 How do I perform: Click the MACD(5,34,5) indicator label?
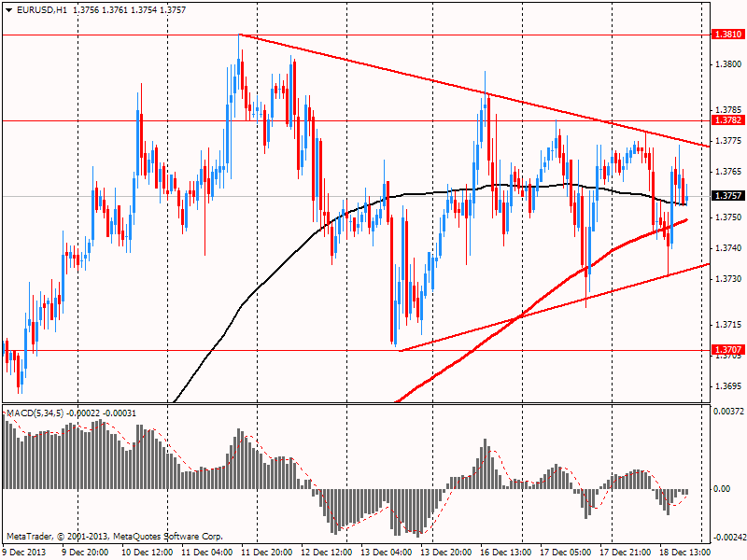35,413
